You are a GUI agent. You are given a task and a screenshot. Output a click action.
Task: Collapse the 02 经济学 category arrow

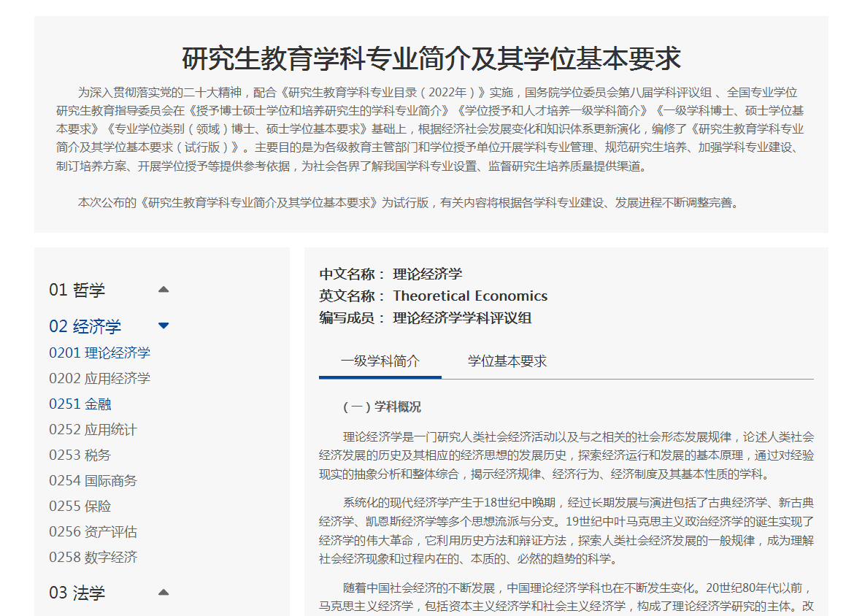[164, 326]
